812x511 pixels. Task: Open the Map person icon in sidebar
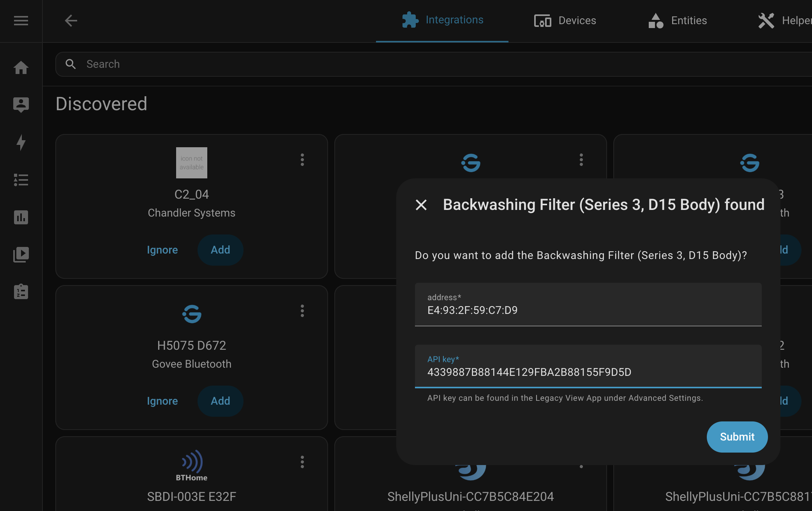coord(21,105)
